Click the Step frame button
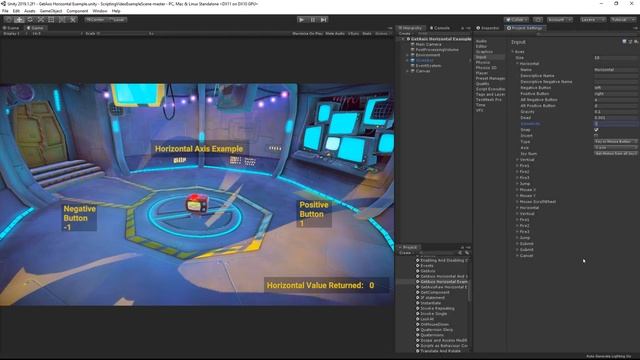Image resolution: width=640 pixels, height=360 pixels. (324, 20)
